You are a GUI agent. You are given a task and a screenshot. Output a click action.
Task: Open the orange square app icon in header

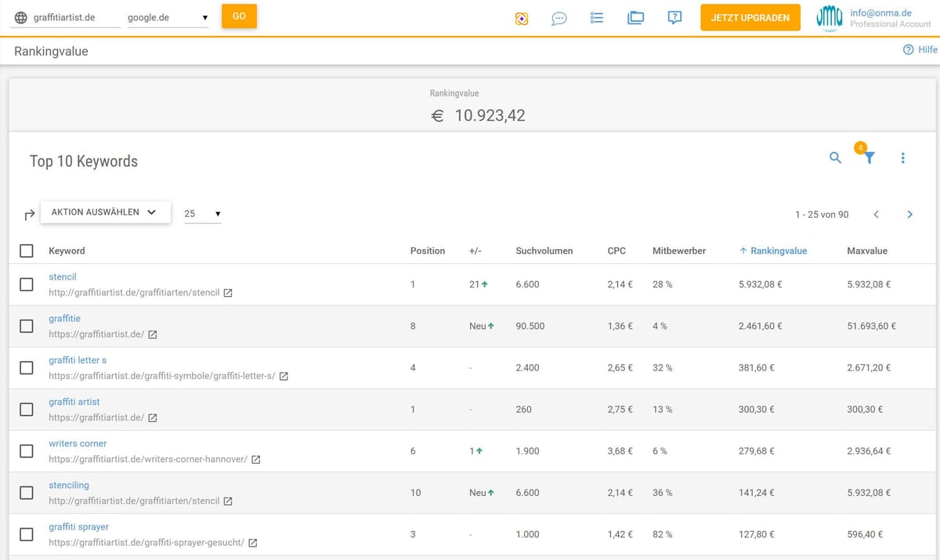[x=522, y=17]
